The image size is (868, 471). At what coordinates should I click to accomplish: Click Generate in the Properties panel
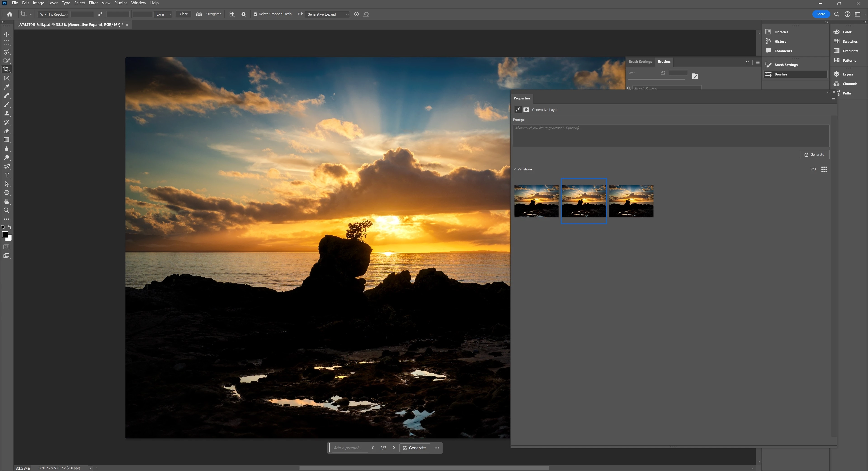point(814,155)
